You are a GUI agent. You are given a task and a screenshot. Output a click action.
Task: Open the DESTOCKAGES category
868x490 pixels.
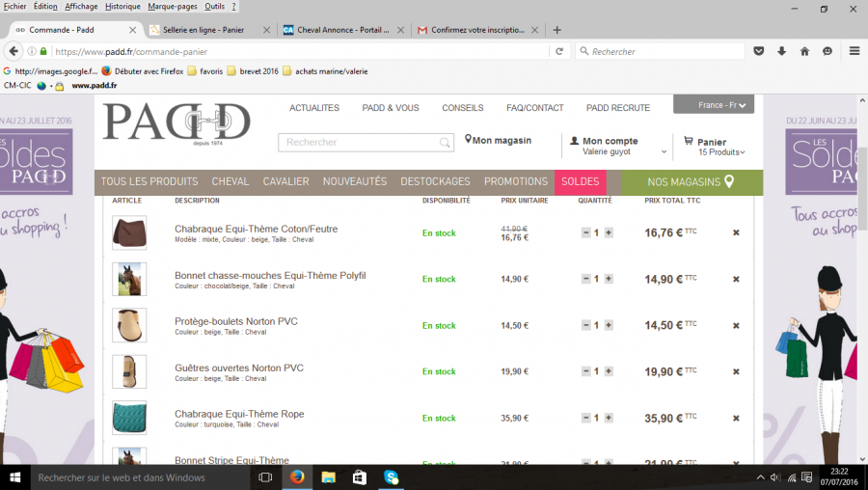[435, 181]
